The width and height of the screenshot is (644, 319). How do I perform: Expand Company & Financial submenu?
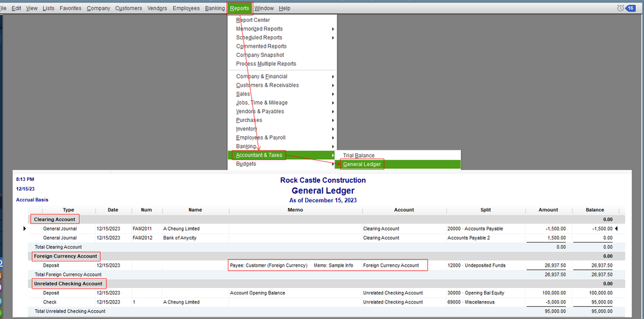pyautogui.click(x=283, y=76)
